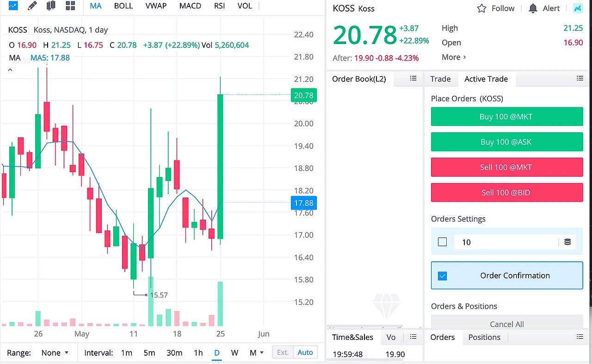Switch to the Order Book(L2) tab
592x364 pixels.
(359, 79)
